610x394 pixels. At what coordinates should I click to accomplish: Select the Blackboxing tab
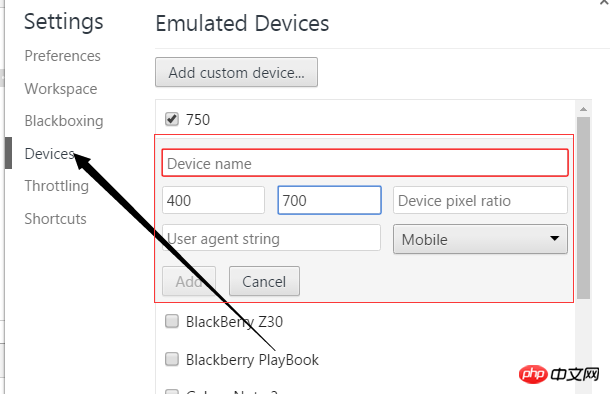(x=64, y=121)
